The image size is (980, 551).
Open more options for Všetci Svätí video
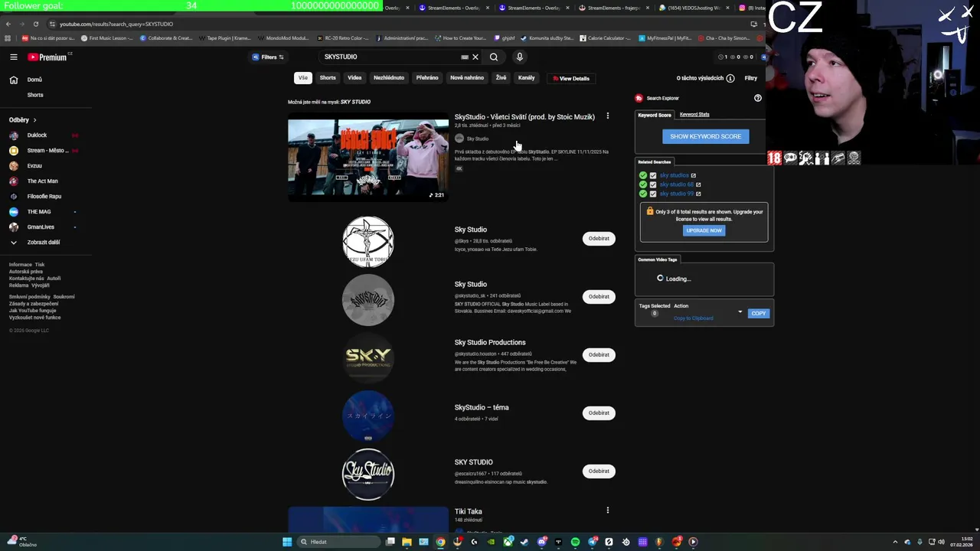[608, 116]
